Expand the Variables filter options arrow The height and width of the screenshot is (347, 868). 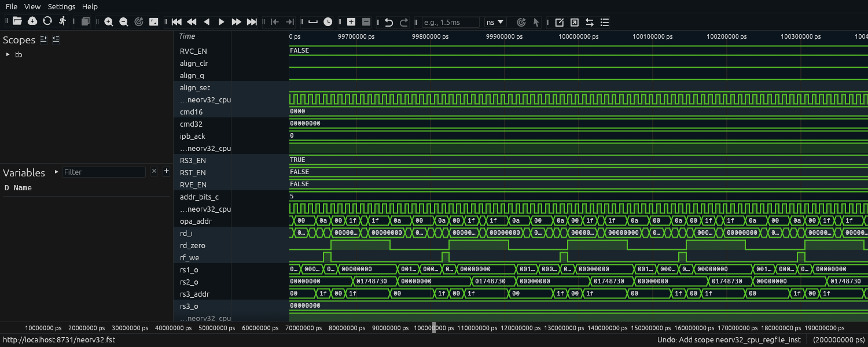coord(56,172)
